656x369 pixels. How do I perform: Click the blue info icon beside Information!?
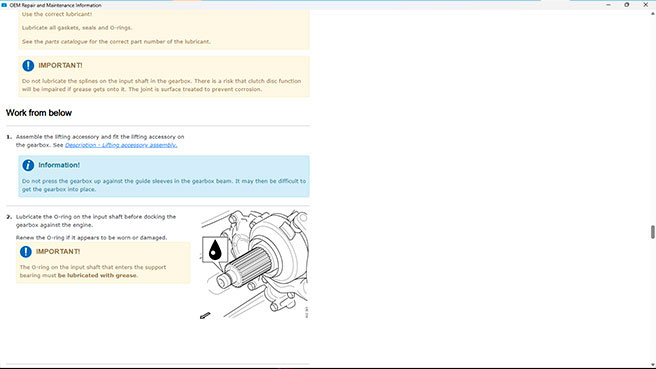pos(28,165)
